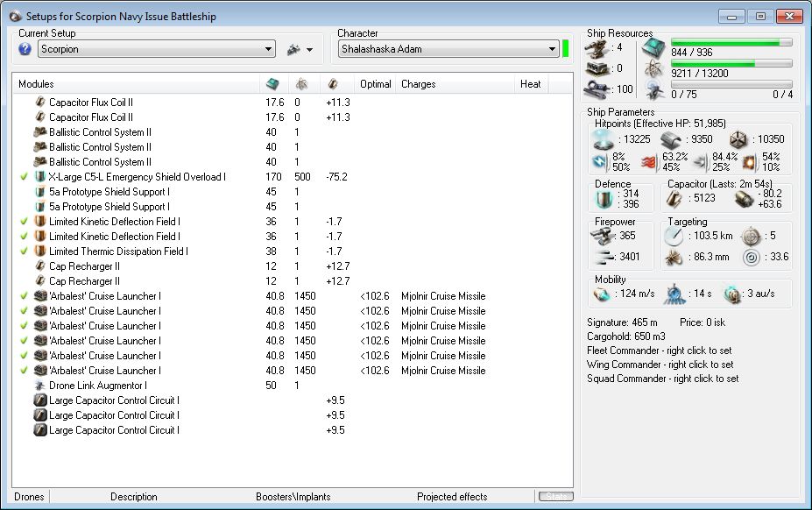Click the powergrid bar 9211 / 13200
This screenshot has width=812, height=510.
731,63
